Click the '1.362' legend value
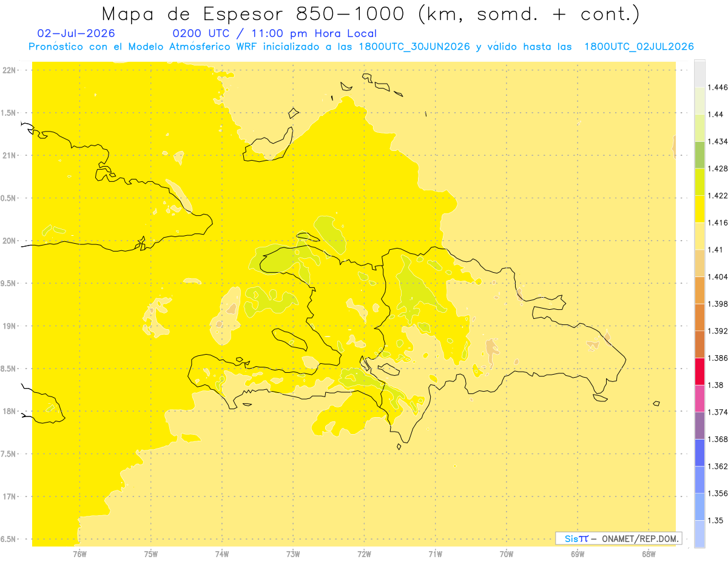 pyautogui.click(x=718, y=466)
